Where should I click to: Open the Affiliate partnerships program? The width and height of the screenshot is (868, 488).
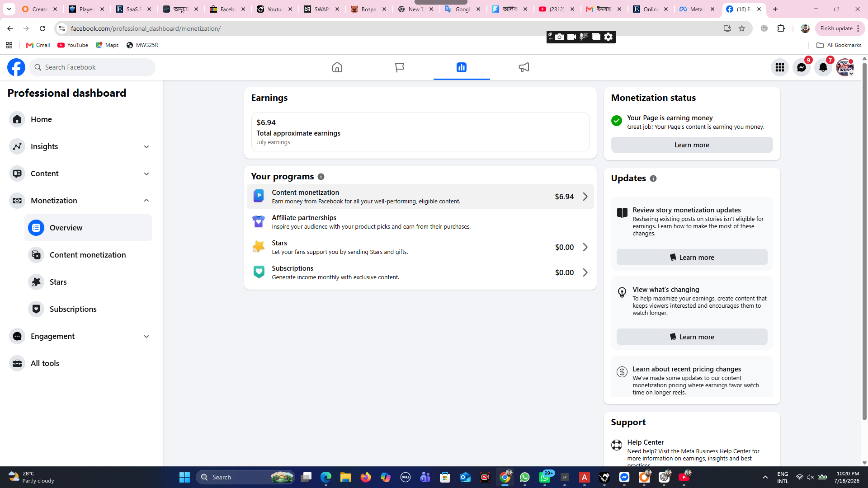420,222
